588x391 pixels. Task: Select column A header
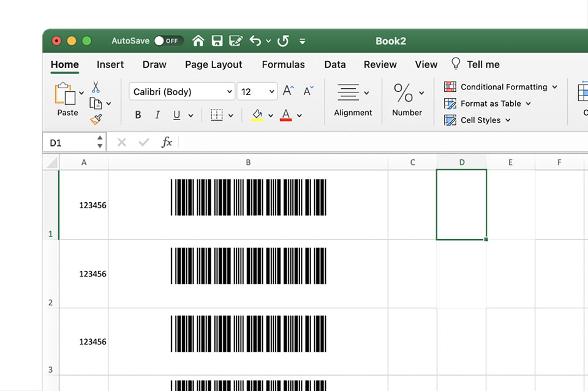point(84,162)
